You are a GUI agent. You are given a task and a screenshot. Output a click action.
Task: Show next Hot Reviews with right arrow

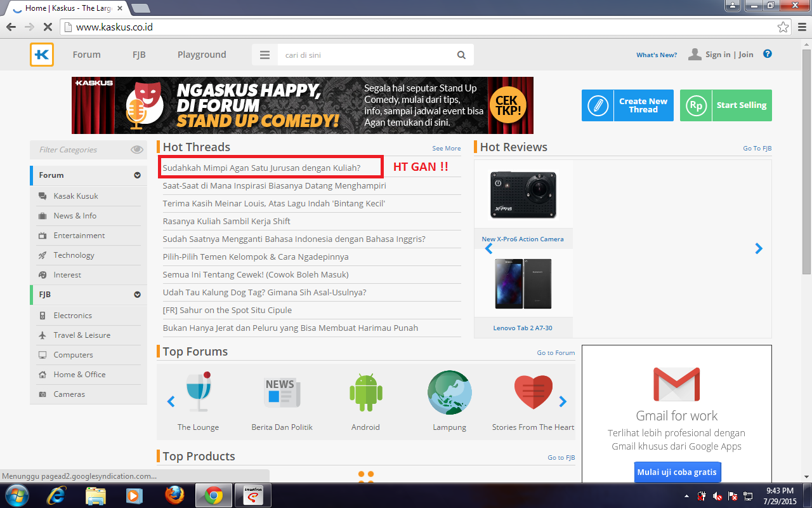click(759, 249)
